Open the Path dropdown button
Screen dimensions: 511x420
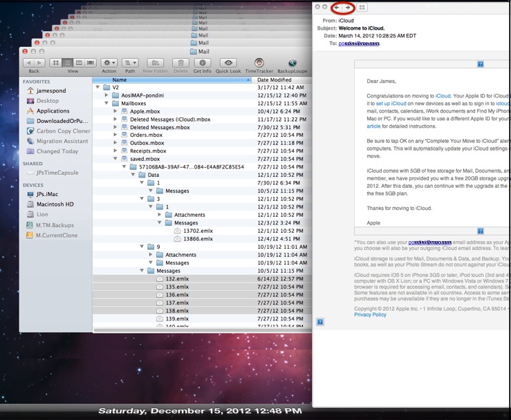[131, 63]
